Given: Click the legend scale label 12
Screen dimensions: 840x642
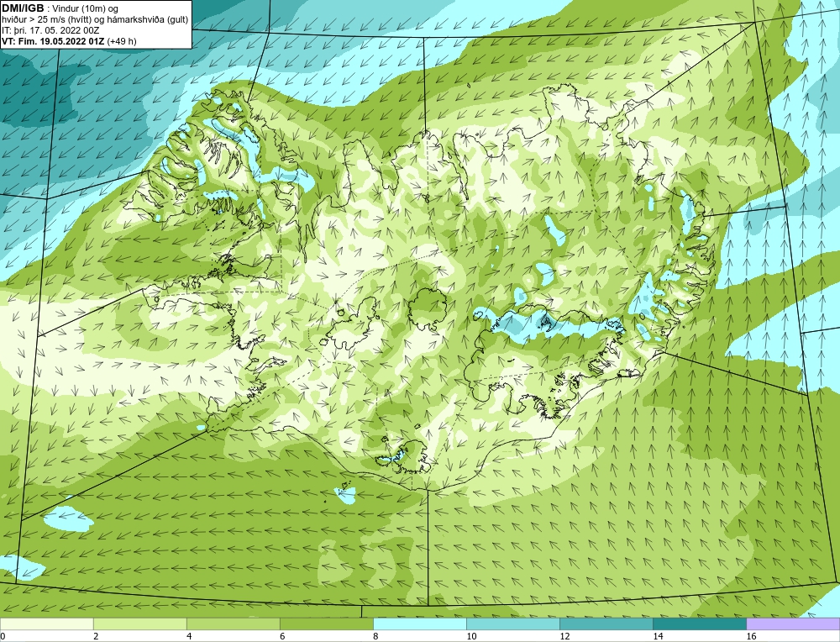Looking at the screenshot, I should [x=564, y=636].
